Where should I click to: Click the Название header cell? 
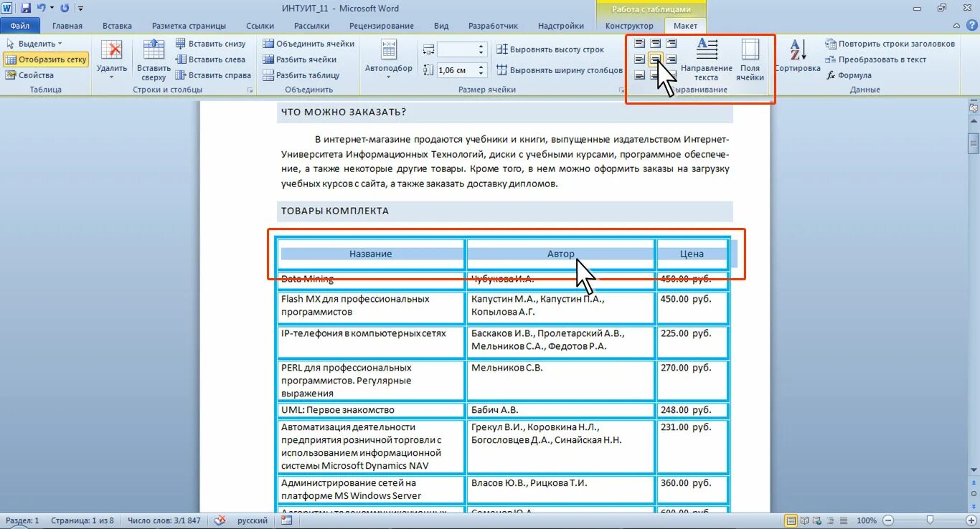point(371,254)
